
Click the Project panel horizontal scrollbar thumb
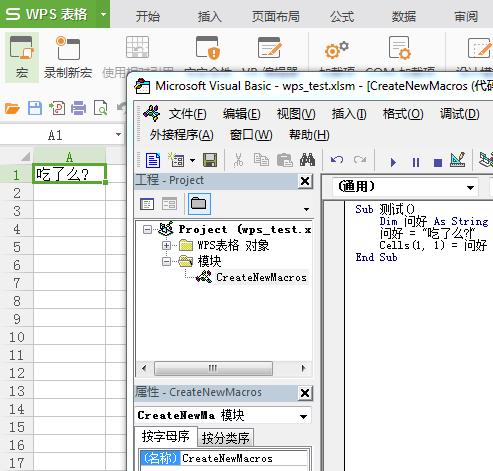[x=213, y=368]
